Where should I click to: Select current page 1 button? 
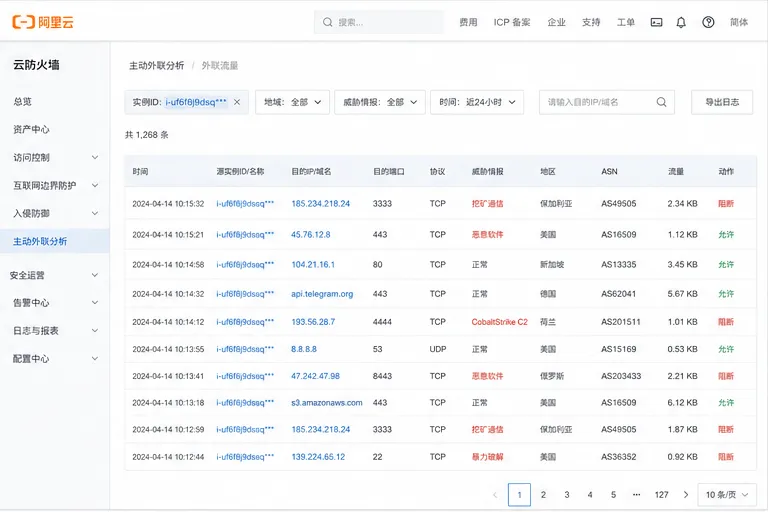pyautogui.click(x=519, y=495)
